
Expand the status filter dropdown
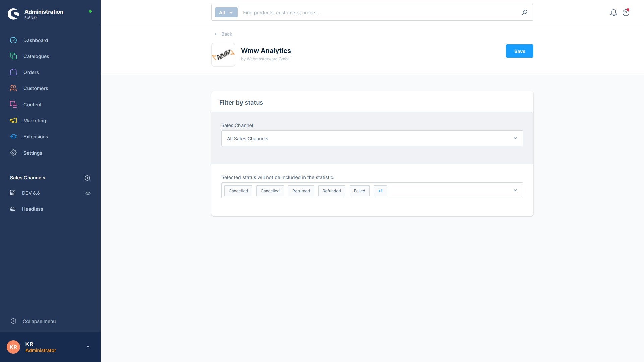click(x=515, y=190)
